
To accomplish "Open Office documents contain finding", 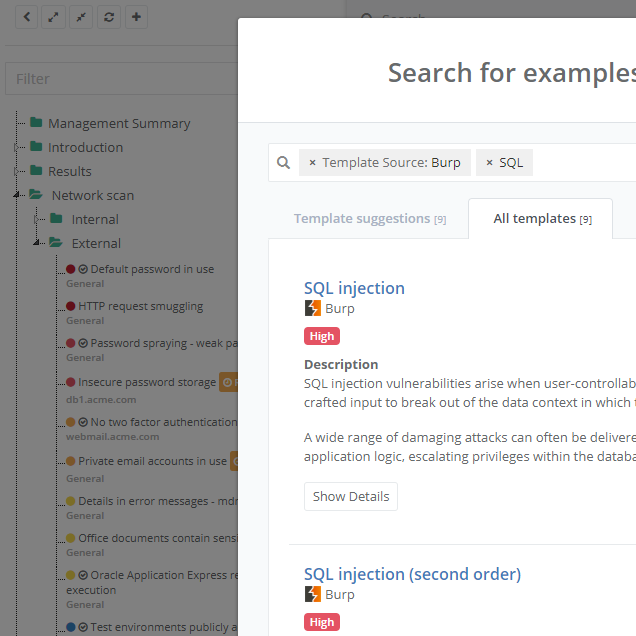I will tap(158, 538).
